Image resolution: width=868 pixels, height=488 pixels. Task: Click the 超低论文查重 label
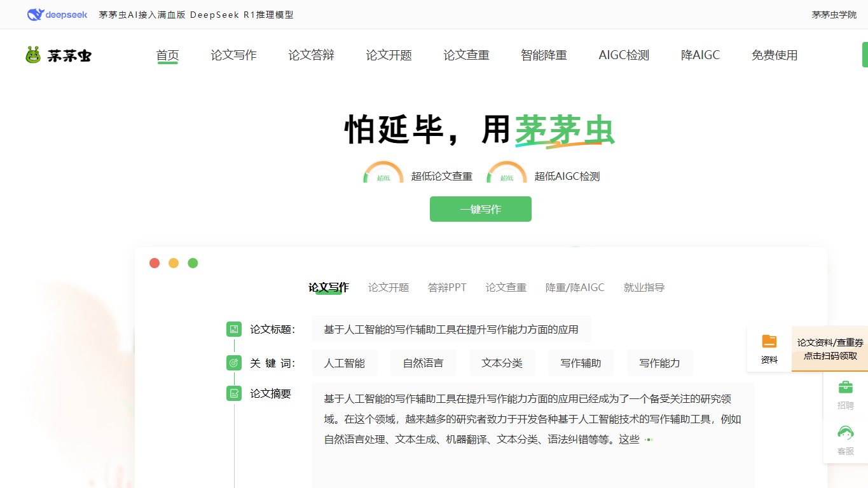442,176
